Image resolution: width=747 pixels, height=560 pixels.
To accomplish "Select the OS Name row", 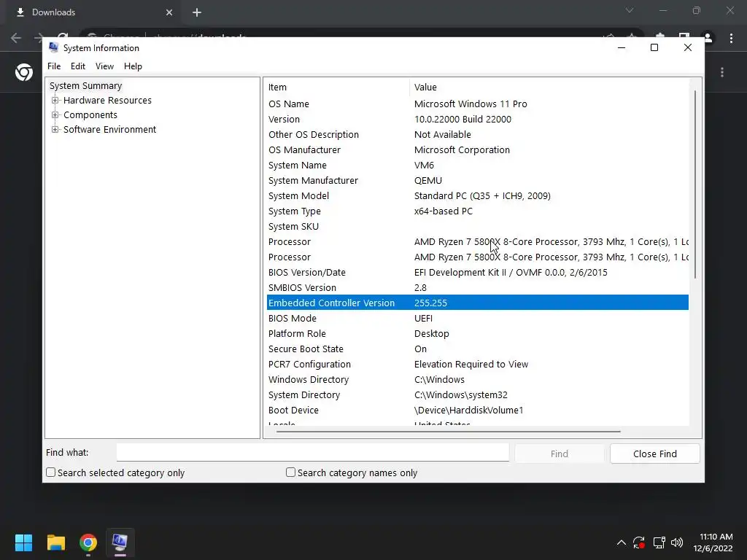I will pos(477,104).
